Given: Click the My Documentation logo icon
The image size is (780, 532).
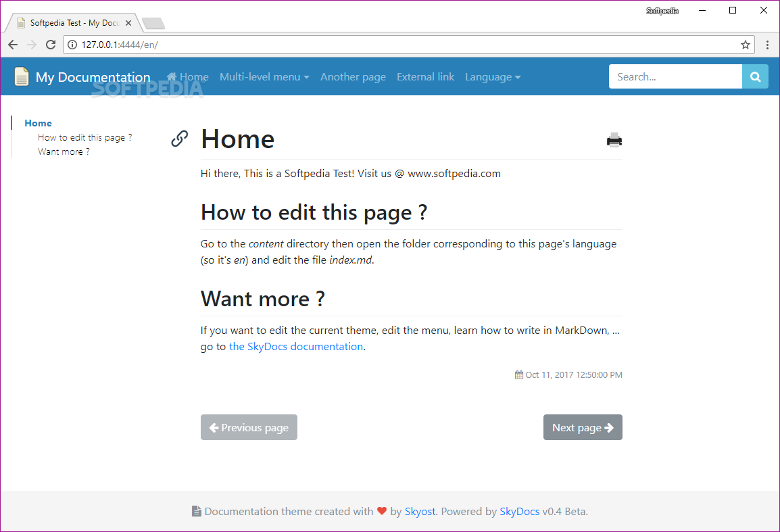Looking at the screenshot, I should [22, 76].
